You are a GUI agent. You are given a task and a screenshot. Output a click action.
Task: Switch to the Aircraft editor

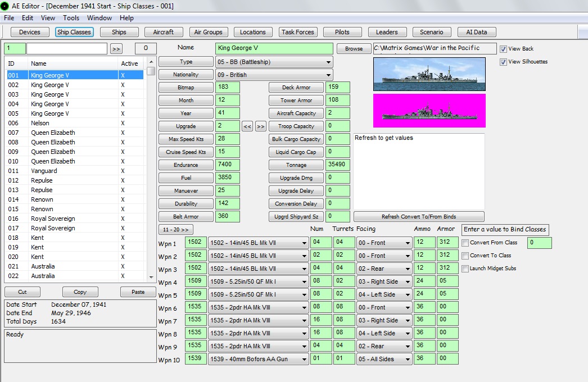tap(164, 32)
